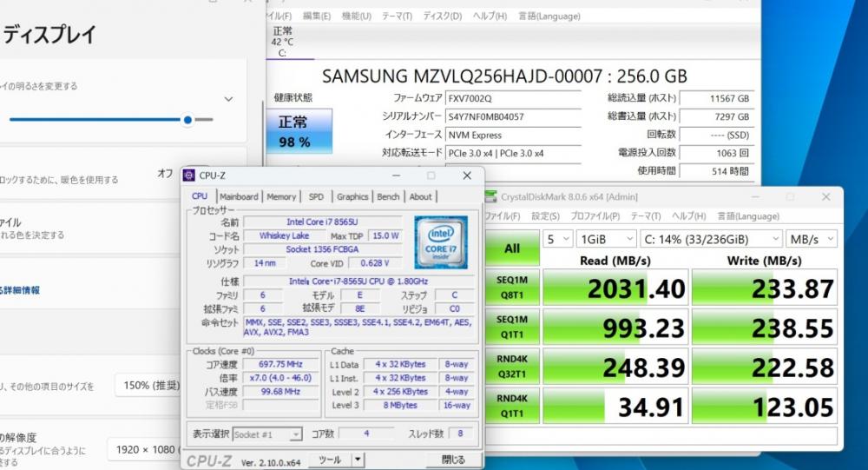Click the Intel Core i7 8565U name field
The image size is (868, 470).
tap(322, 222)
